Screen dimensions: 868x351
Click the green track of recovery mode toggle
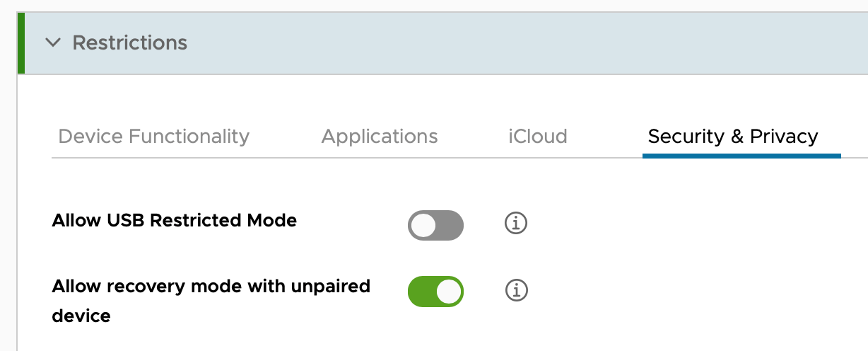point(421,291)
